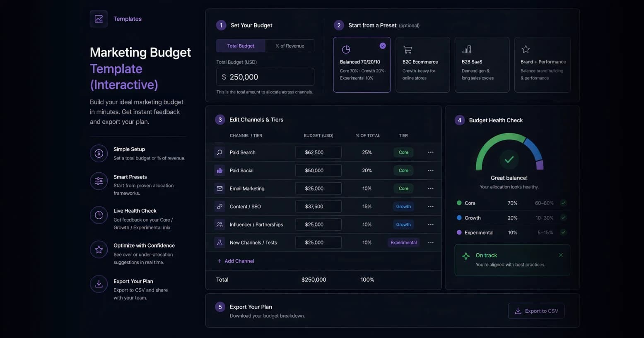Image resolution: width=644 pixels, height=338 pixels.
Task: Open the Paid Search row options menu
Action: (x=431, y=152)
